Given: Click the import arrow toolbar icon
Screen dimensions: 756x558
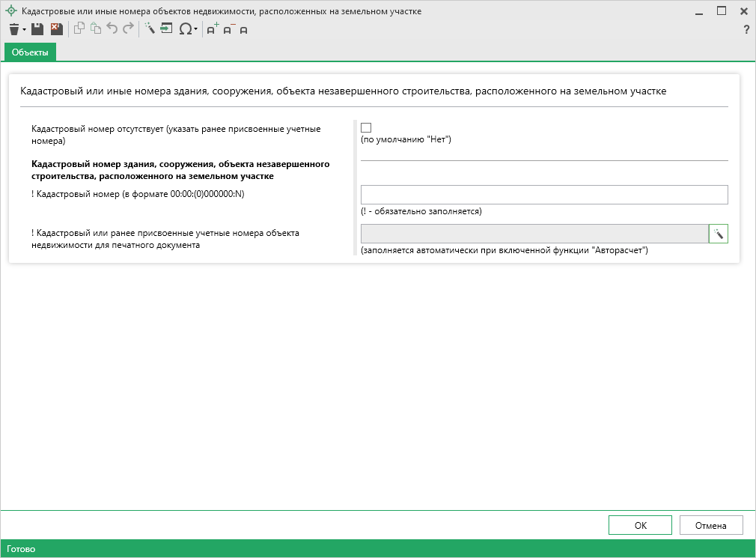Looking at the screenshot, I should (x=165, y=29).
